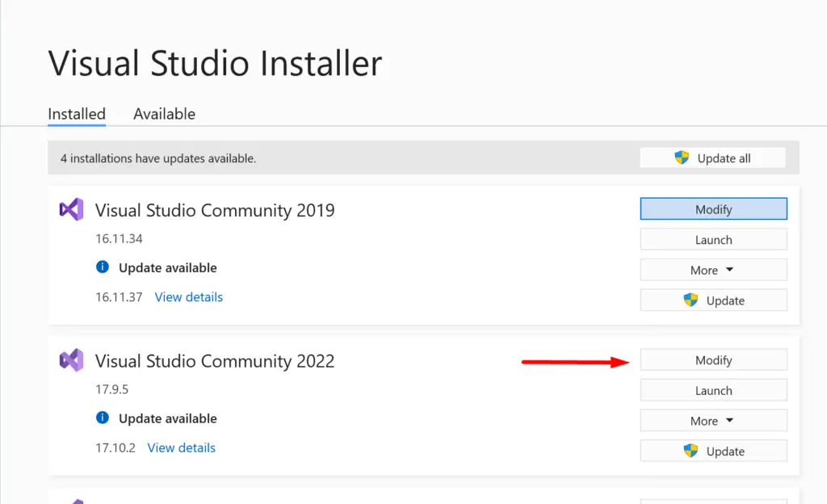Select the Installed tab
827x504 pixels.
tap(76, 114)
